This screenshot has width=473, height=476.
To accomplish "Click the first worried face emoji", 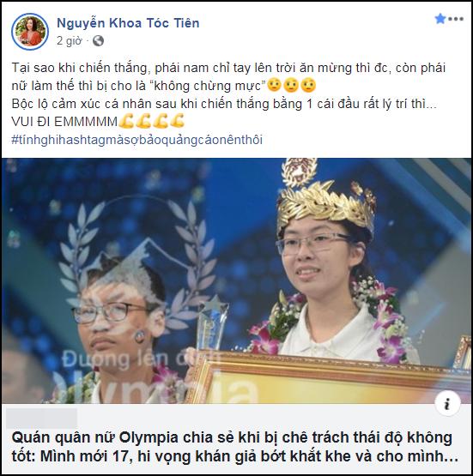I will tap(274, 86).
